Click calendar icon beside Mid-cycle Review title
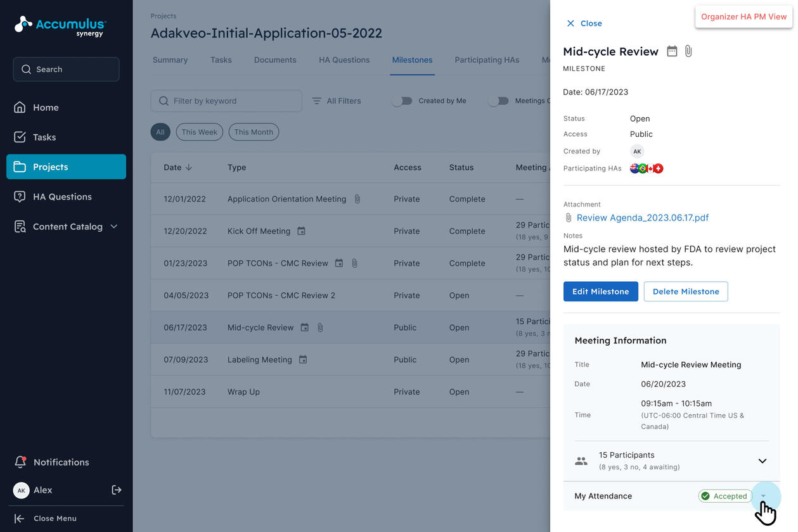Image resolution: width=798 pixels, height=532 pixels. click(x=672, y=51)
